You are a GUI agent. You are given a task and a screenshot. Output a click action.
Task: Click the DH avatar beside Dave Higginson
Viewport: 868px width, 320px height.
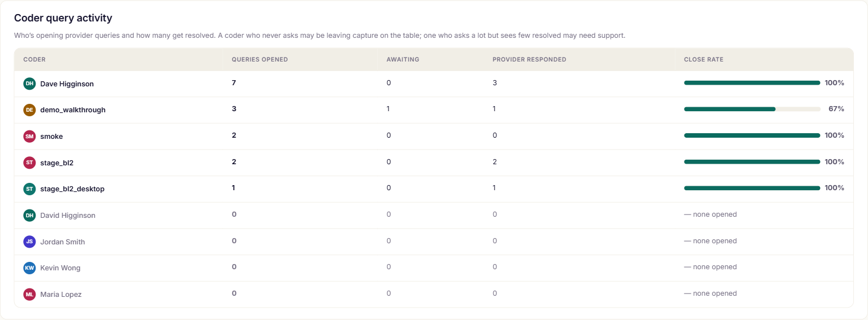pos(29,84)
